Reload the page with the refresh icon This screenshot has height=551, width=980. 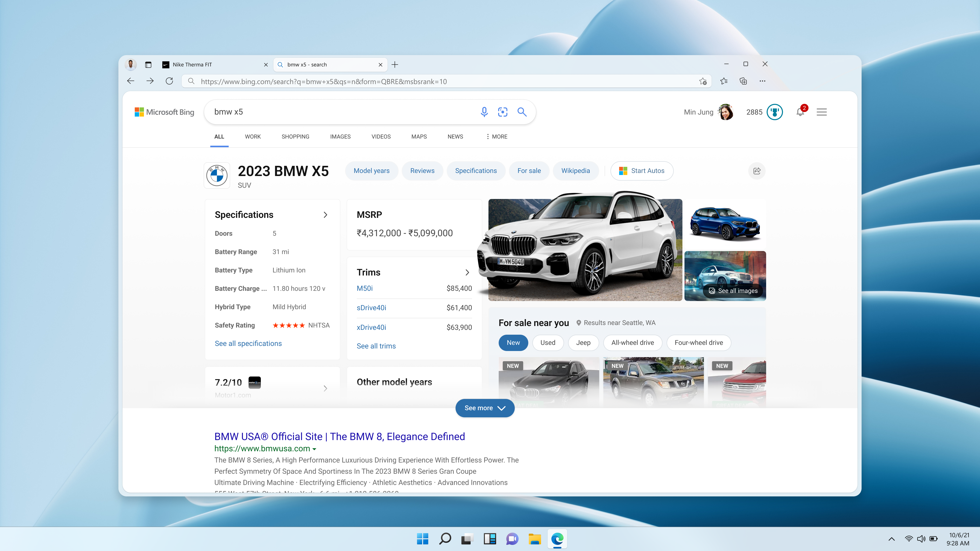pos(169,81)
